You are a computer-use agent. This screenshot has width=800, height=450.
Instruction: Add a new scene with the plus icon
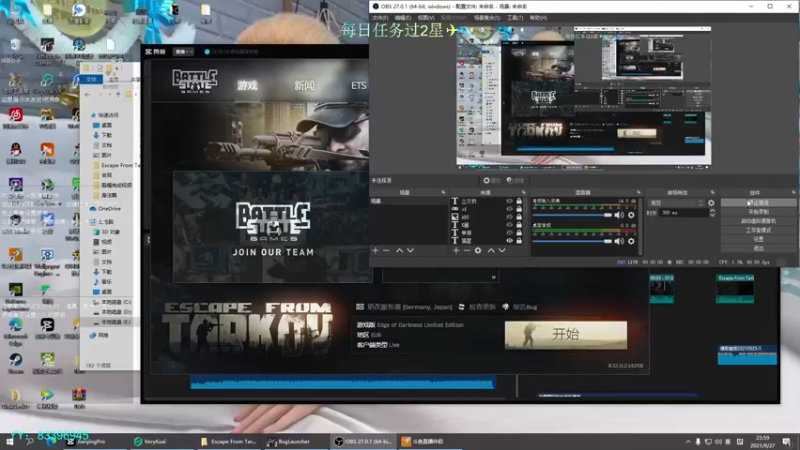pos(376,251)
